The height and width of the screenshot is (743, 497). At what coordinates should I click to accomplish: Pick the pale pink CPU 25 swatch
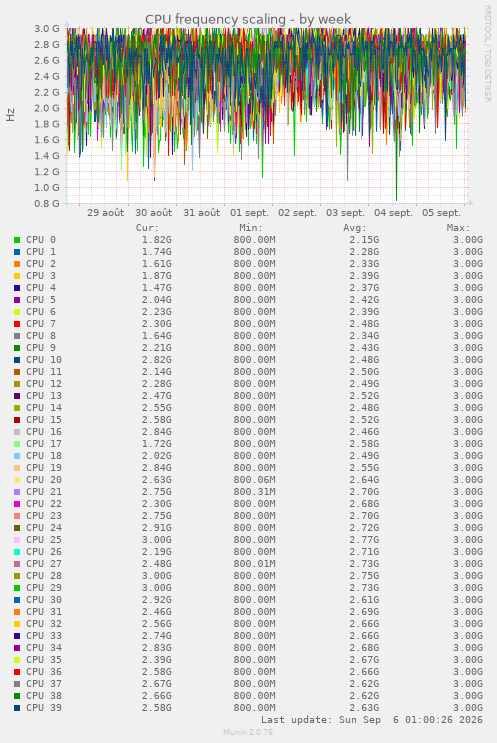(17, 540)
